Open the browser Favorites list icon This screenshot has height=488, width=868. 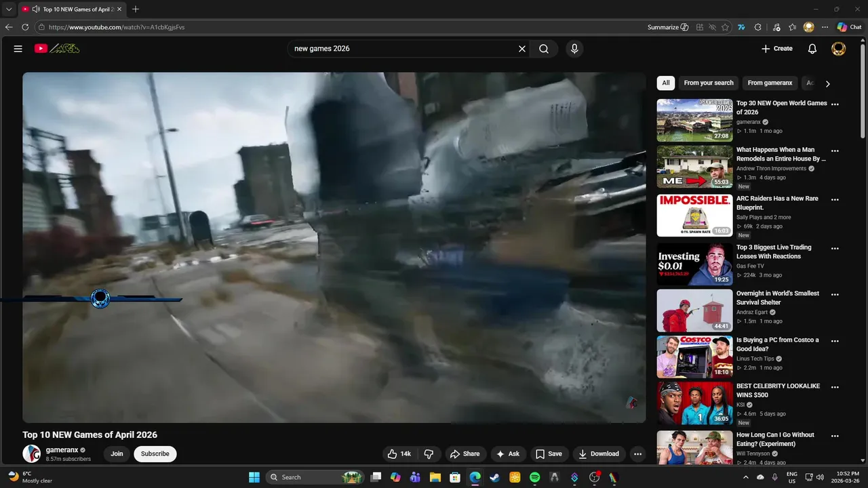(792, 27)
